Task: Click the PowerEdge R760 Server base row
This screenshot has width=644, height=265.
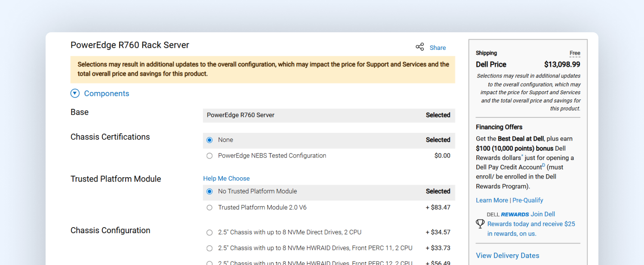Action: 328,115
